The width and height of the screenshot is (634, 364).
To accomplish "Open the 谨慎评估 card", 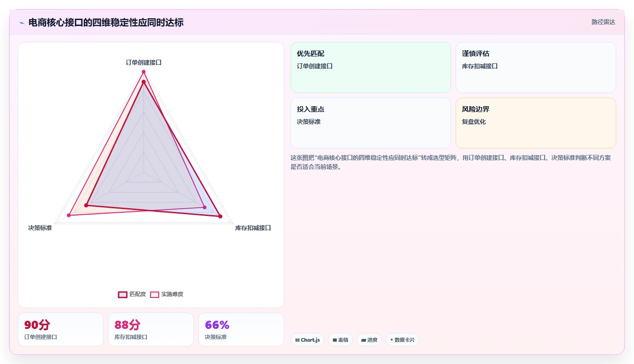I will [x=536, y=67].
